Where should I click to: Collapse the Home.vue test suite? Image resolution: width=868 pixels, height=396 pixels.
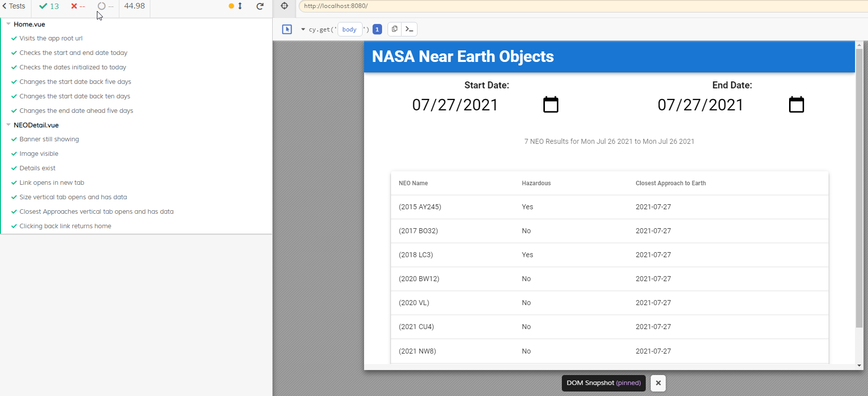click(8, 24)
